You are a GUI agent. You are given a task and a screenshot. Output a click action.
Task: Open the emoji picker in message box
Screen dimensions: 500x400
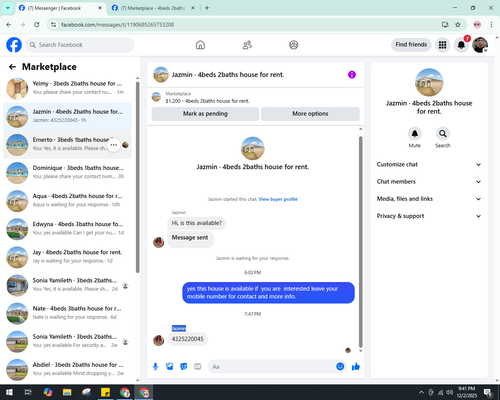[x=340, y=367]
